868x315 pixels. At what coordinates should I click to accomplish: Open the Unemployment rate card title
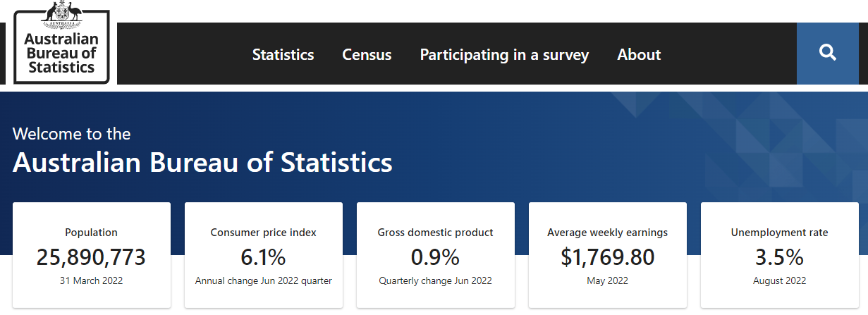[x=780, y=233]
